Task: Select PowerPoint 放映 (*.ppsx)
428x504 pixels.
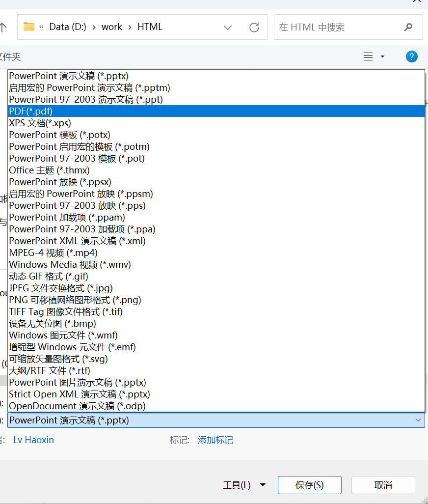Action: [x=216, y=182]
